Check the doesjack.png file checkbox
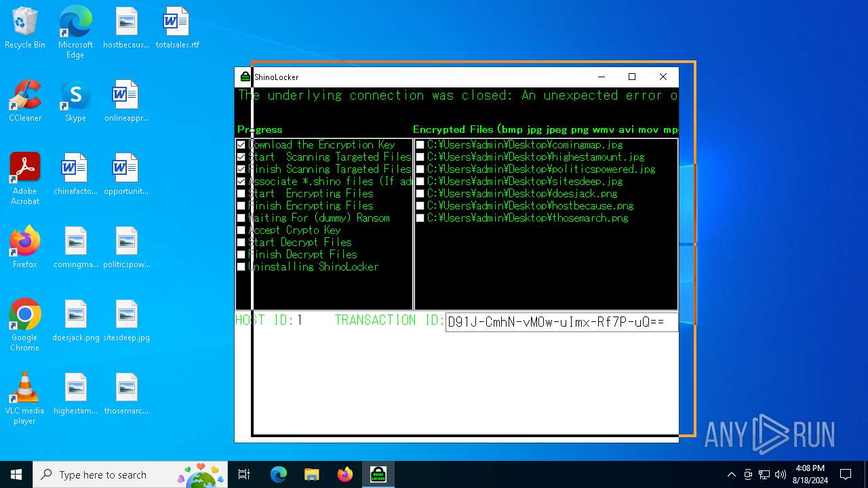This screenshot has width=868, height=488. point(420,193)
